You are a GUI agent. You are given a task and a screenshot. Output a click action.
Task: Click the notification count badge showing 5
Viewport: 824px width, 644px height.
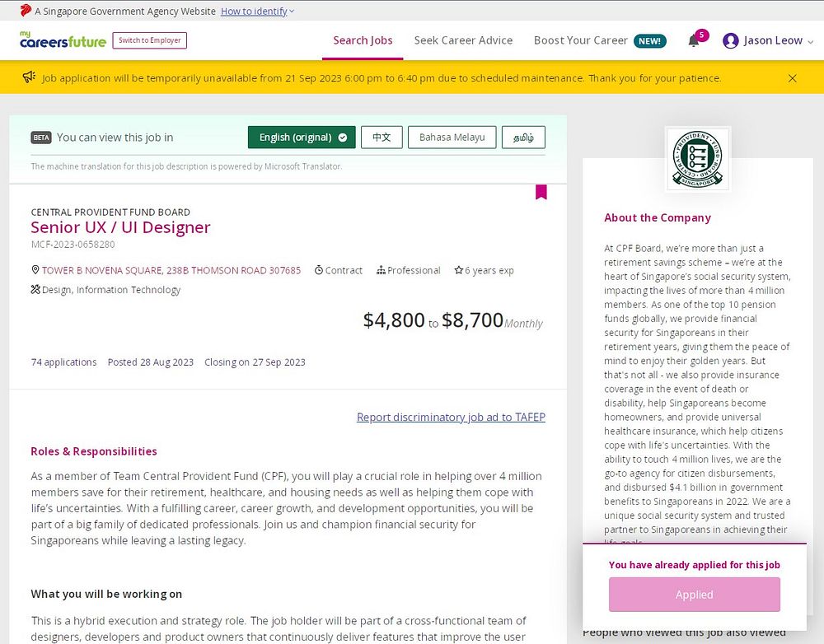tap(701, 35)
